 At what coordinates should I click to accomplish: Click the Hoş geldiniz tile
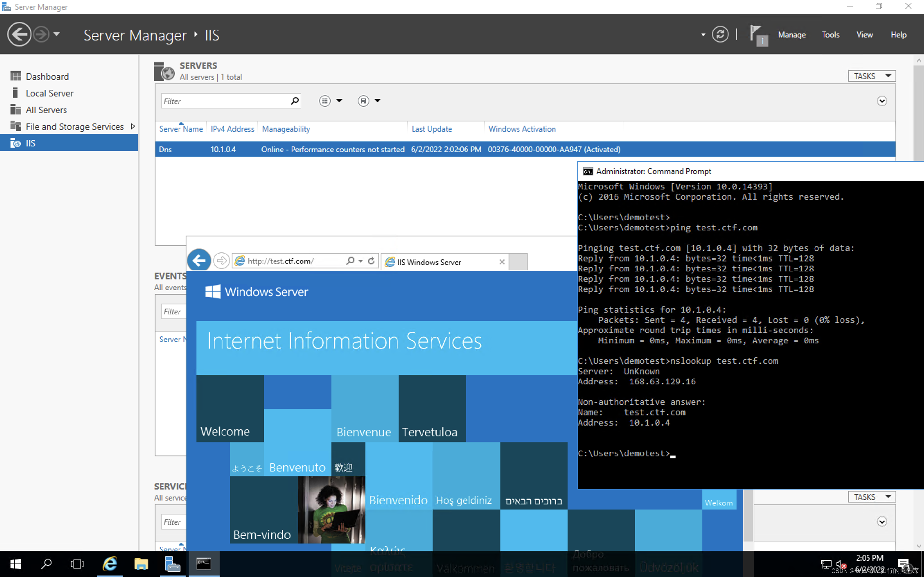click(466, 476)
